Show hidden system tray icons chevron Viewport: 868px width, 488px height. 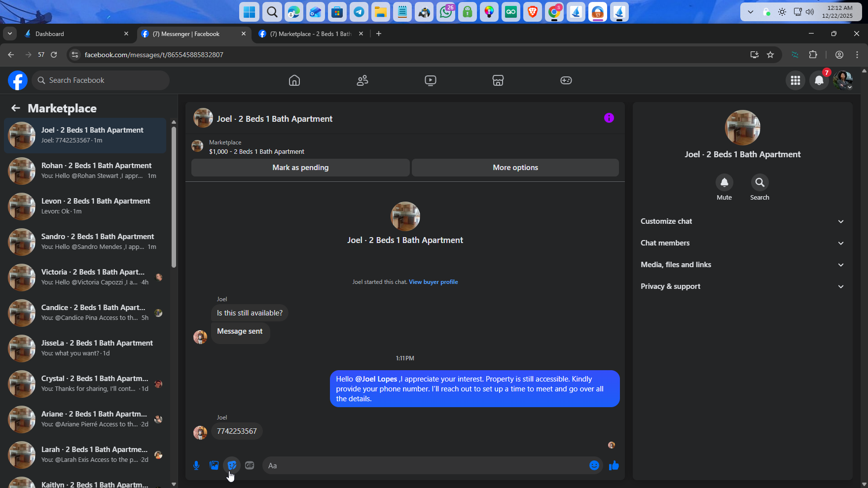(751, 12)
